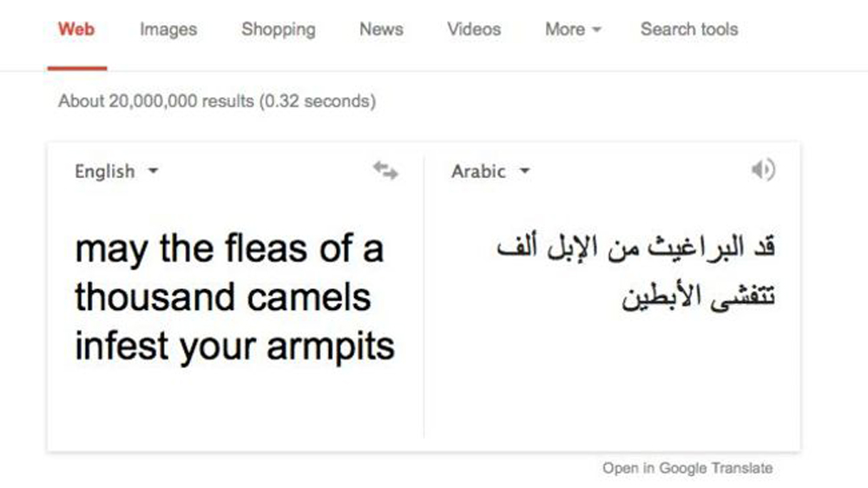Image resolution: width=868 pixels, height=488 pixels.
Task: Select the Web results tab
Action: (x=76, y=29)
